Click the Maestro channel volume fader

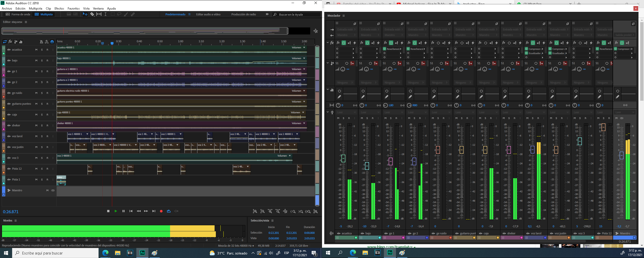621,155
